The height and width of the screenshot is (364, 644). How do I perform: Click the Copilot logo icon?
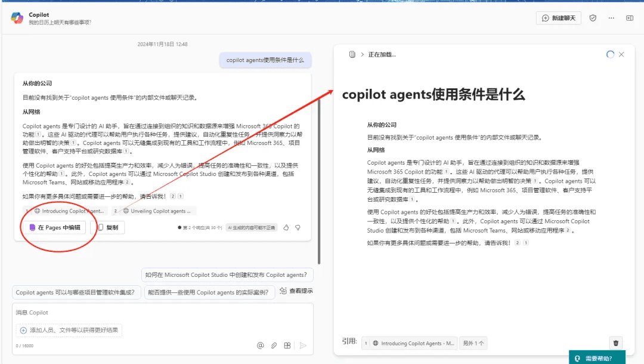click(17, 18)
